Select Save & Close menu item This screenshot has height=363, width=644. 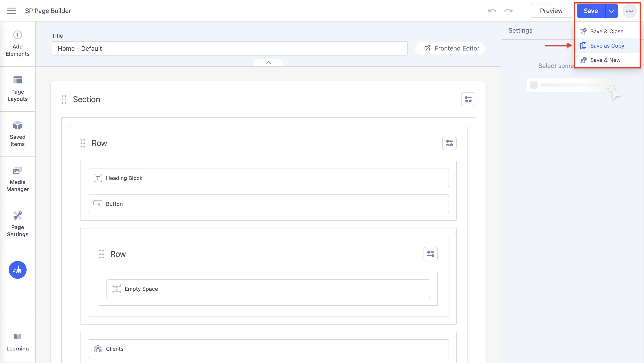606,32
